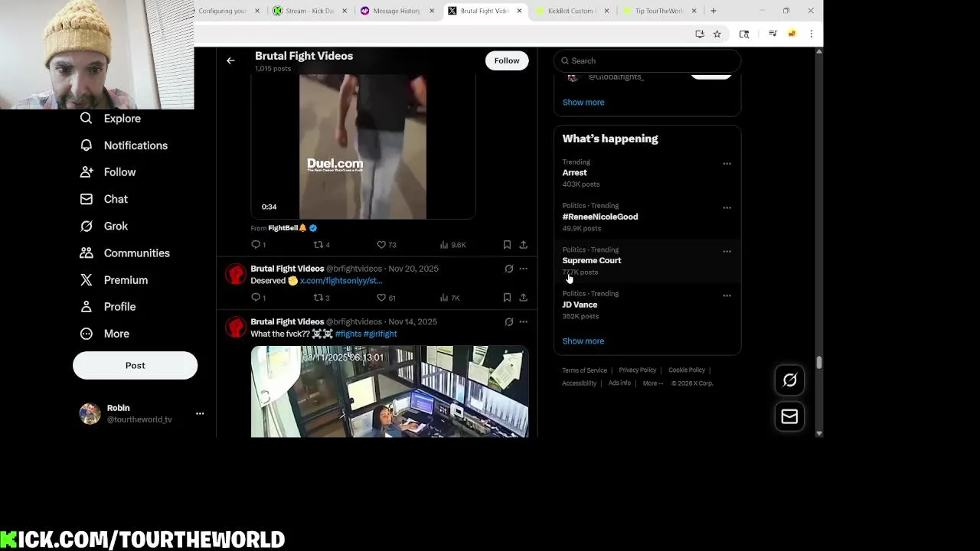The width and height of the screenshot is (980, 551).
Task: Open options for JD Vance trend
Action: pos(727,295)
